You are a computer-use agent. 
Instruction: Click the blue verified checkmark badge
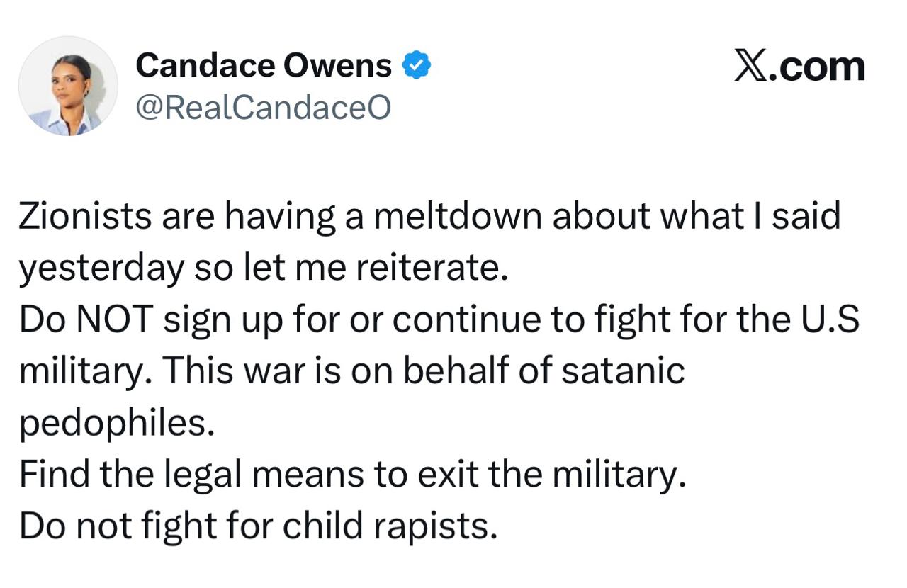[417, 66]
